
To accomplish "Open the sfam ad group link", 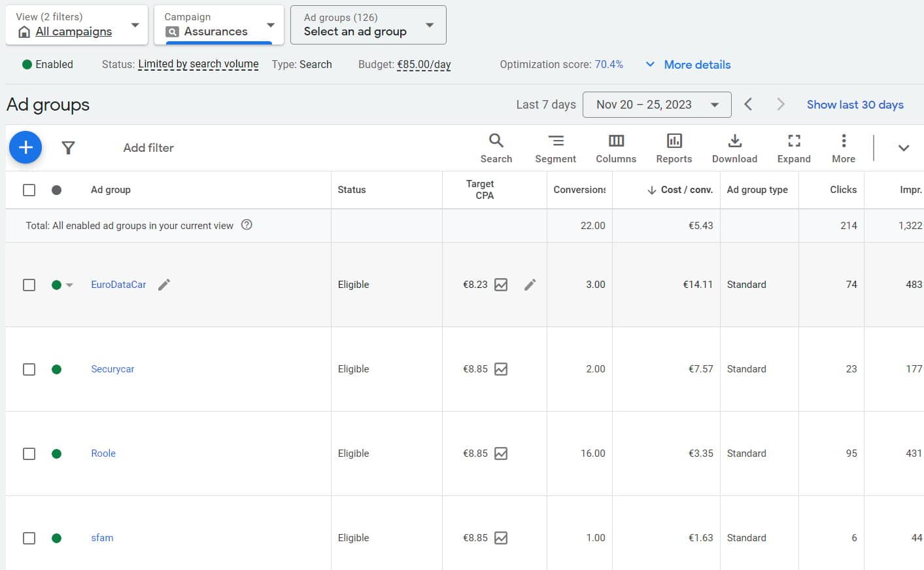I will point(102,538).
